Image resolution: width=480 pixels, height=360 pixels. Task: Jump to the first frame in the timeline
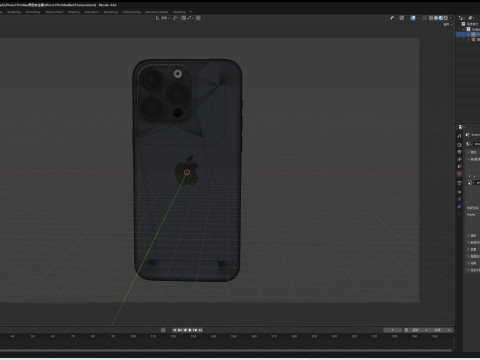click(x=175, y=330)
